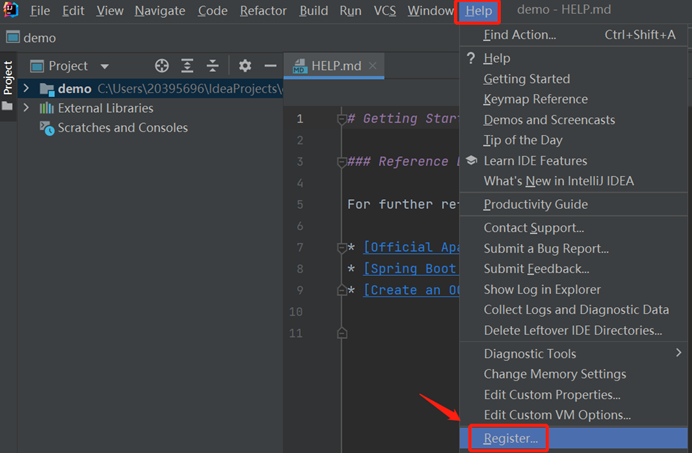Open the File menu

[40, 11]
